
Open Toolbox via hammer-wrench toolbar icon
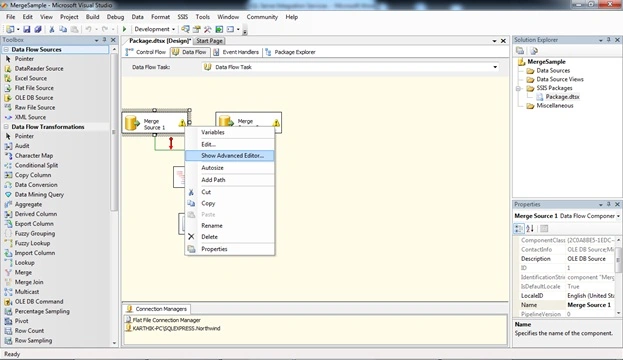207,29
